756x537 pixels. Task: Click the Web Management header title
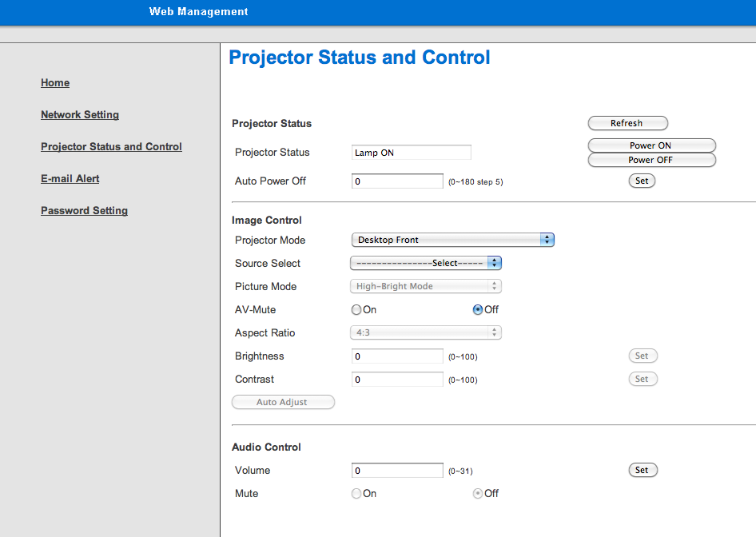(199, 11)
